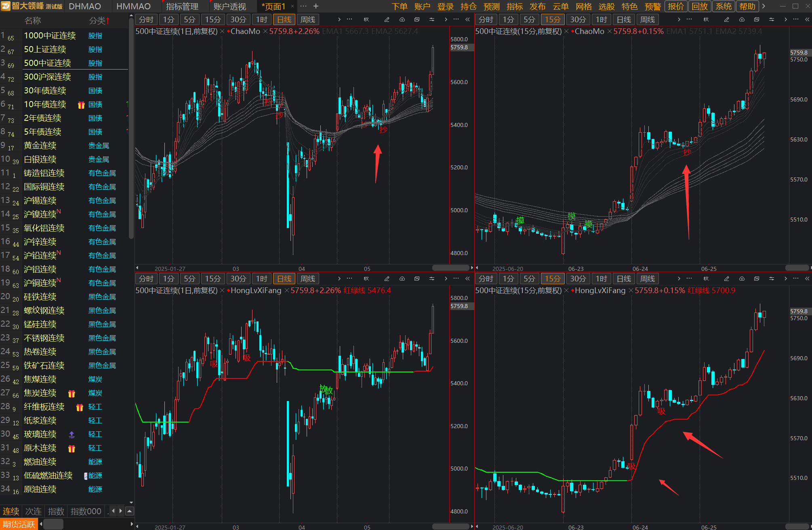This screenshot has width=812, height=530.
Task: Click cloud download icon in top-right chart
Action: (742, 19)
